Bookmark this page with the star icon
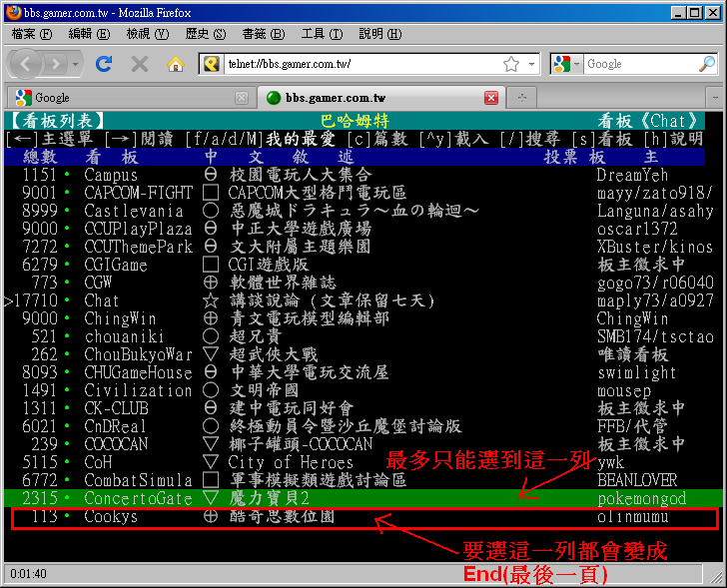This screenshot has height=588, width=727. [x=511, y=64]
